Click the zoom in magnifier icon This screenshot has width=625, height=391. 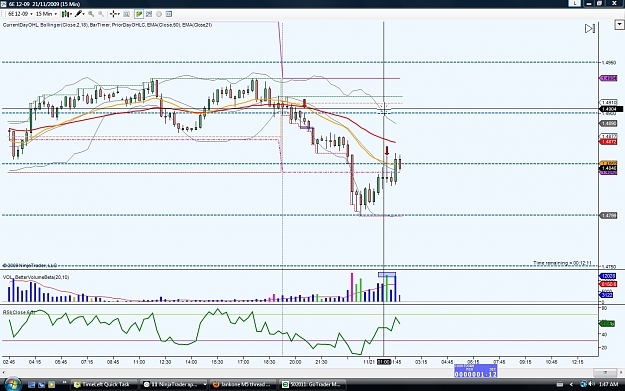tap(91, 14)
